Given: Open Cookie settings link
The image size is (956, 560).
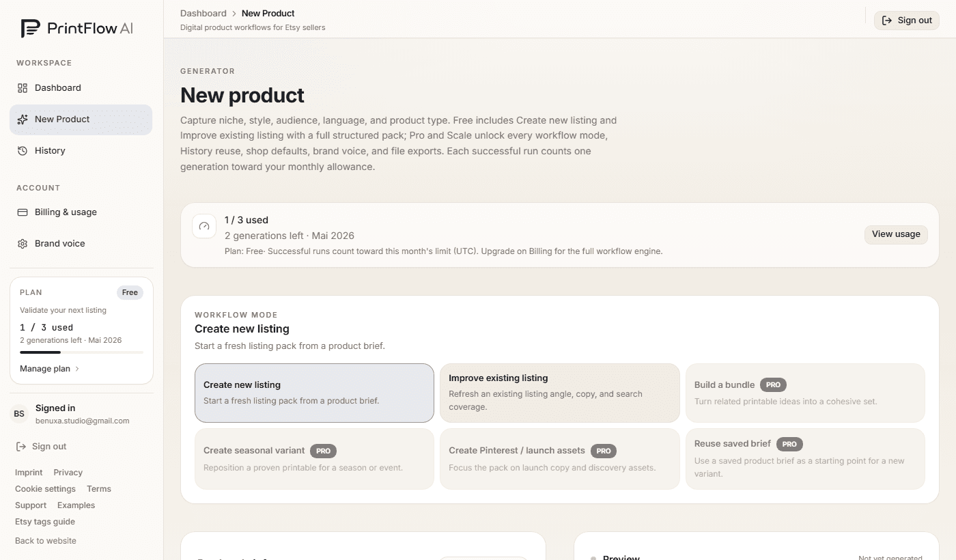Looking at the screenshot, I should (45, 489).
